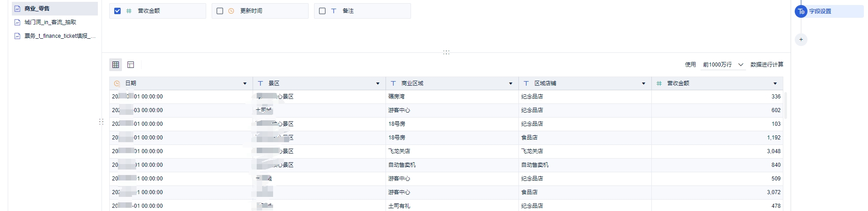
Task: Click the clock icon in 日期 header
Action: tap(117, 83)
